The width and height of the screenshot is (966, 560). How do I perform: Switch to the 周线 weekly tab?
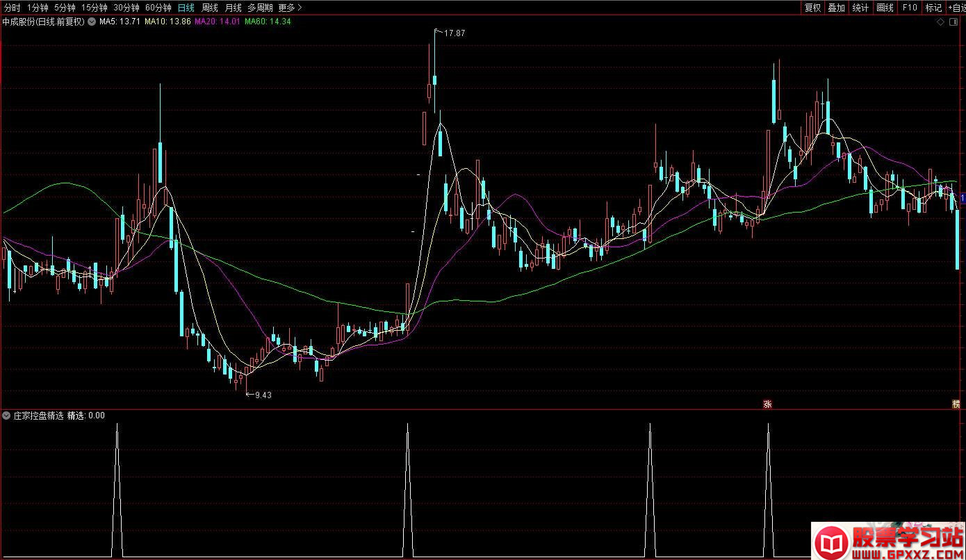209,8
